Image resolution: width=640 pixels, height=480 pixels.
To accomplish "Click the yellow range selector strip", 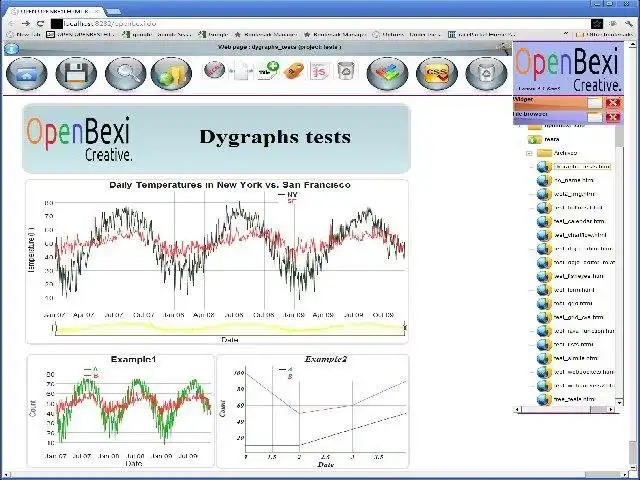I will (x=230, y=329).
